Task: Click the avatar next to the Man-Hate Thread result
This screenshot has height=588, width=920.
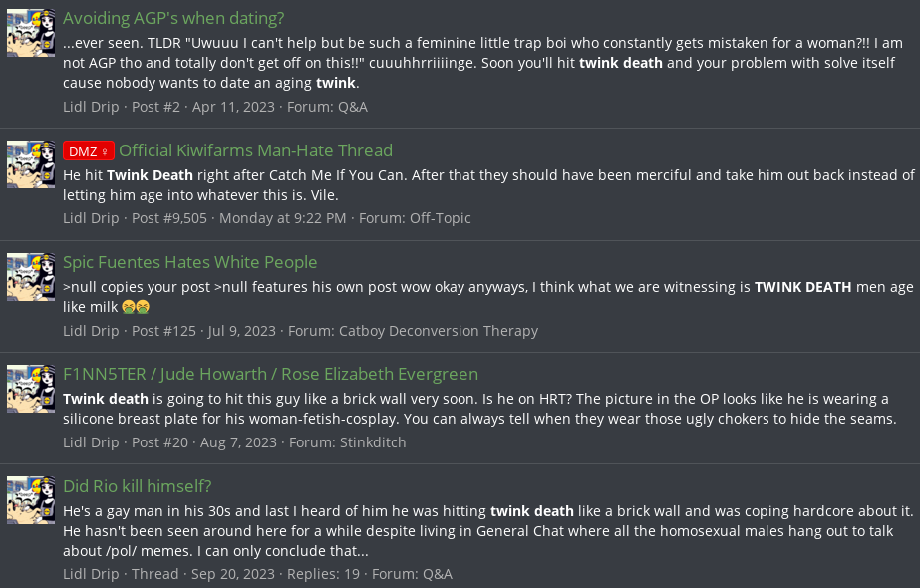Action: pyautogui.click(x=31, y=164)
